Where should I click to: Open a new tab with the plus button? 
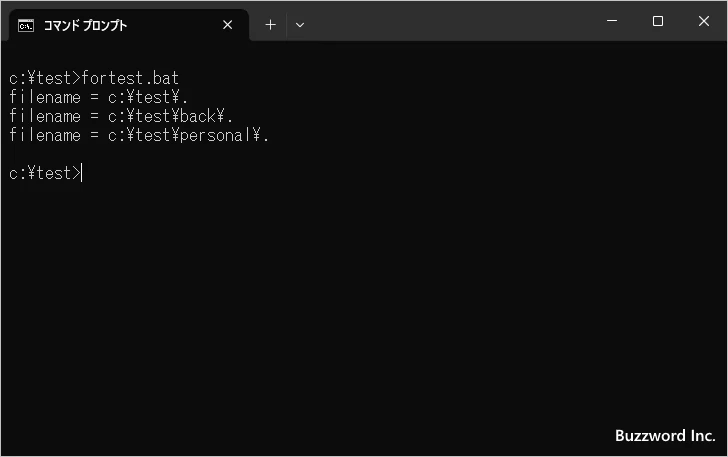(270, 25)
